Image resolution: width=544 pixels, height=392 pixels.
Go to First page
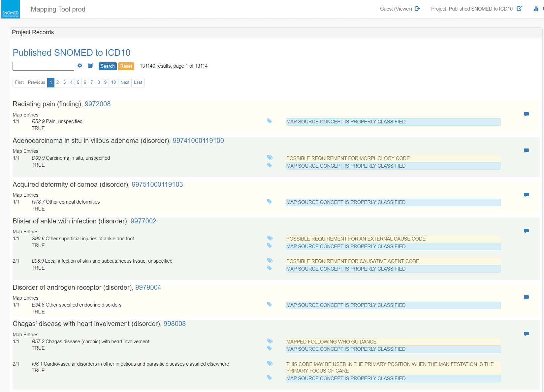pos(19,82)
